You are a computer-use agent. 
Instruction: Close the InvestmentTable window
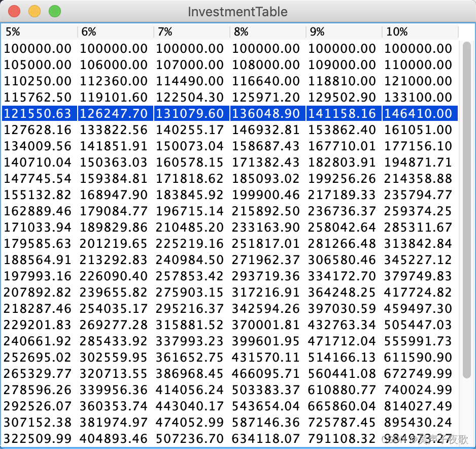click(14, 11)
